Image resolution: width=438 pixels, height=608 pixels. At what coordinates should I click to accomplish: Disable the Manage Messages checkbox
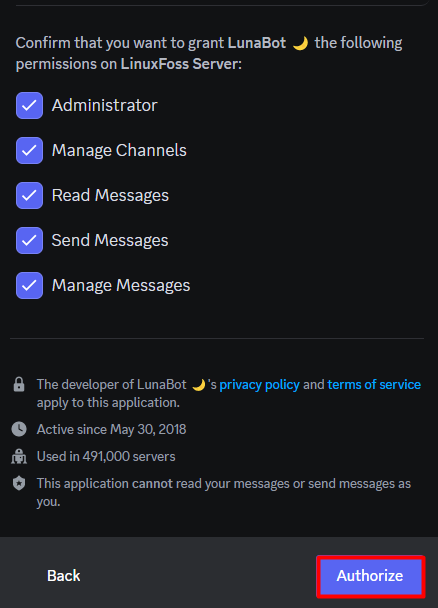[x=29, y=285]
